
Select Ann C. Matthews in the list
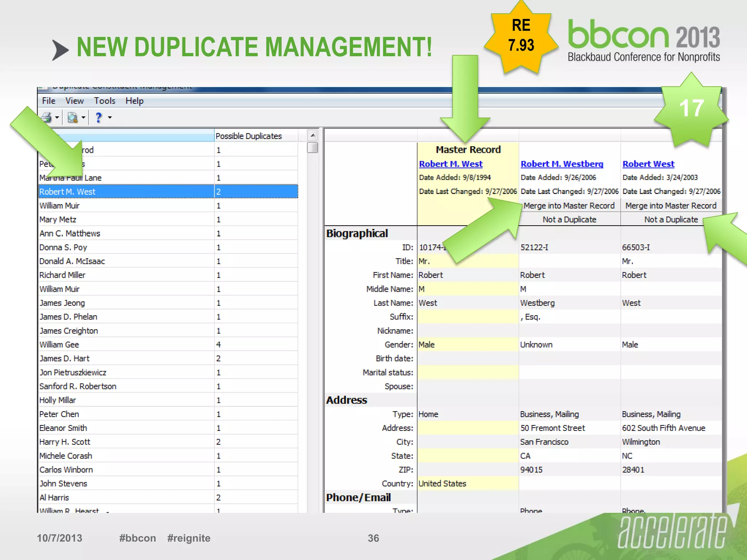(x=169, y=233)
